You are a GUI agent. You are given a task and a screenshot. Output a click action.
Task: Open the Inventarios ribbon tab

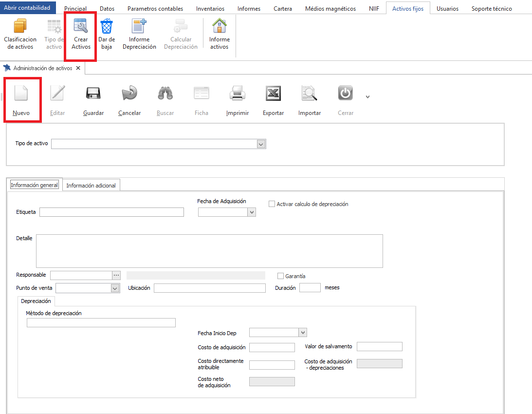(x=210, y=9)
